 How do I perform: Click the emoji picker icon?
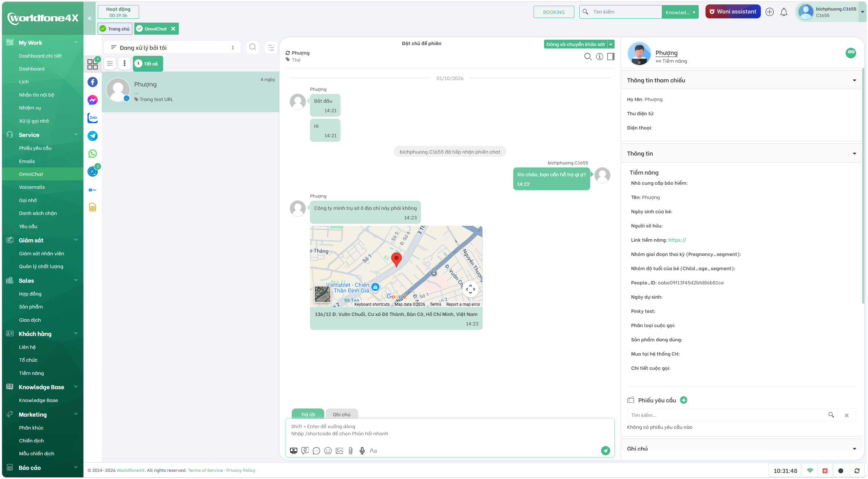click(328, 451)
